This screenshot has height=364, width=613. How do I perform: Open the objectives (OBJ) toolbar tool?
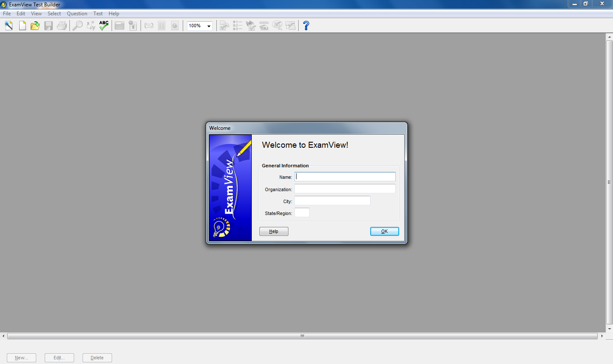click(264, 26)
